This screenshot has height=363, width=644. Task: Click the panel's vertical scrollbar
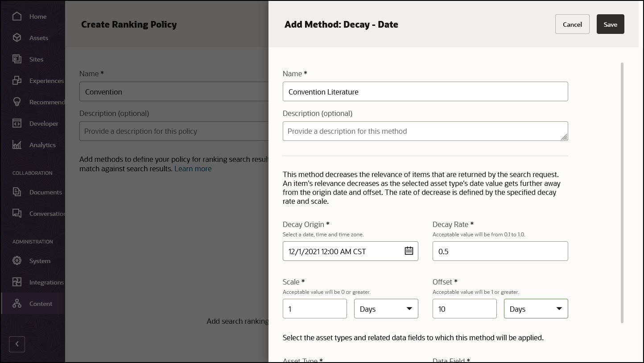[622, 192]
